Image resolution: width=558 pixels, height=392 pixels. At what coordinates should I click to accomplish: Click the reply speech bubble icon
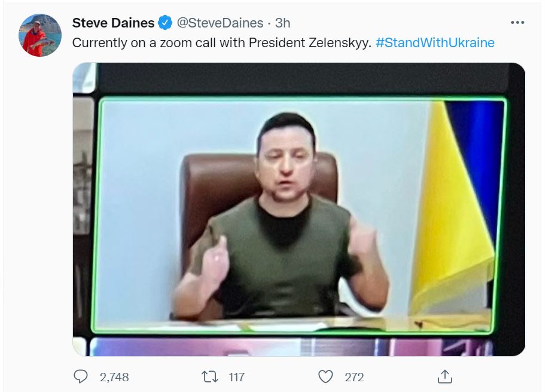(80, 376)
